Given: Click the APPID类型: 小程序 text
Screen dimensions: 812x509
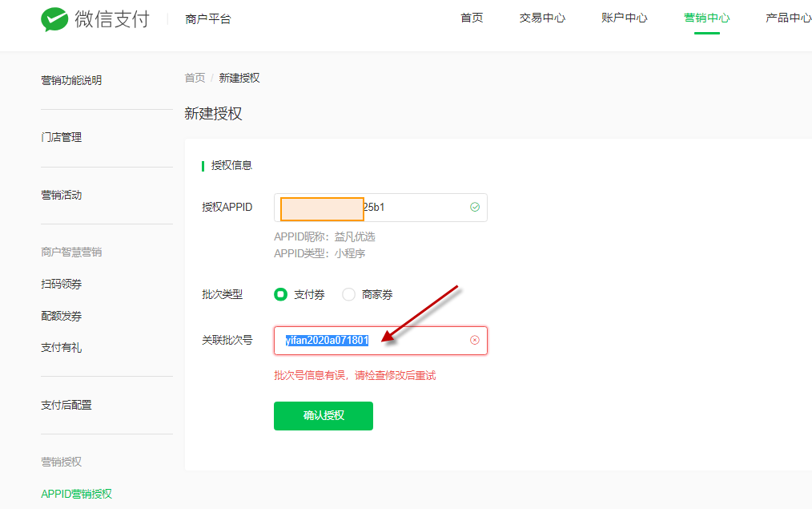Looking at the screenshot, I should pyautogui.click(x=320, y=253).
